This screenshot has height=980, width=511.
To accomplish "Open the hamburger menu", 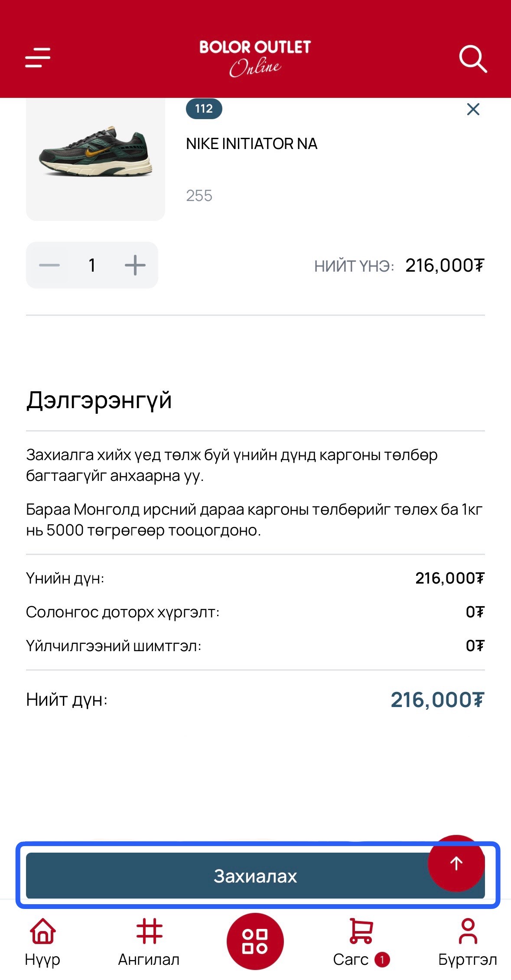I will click(38, 58).
